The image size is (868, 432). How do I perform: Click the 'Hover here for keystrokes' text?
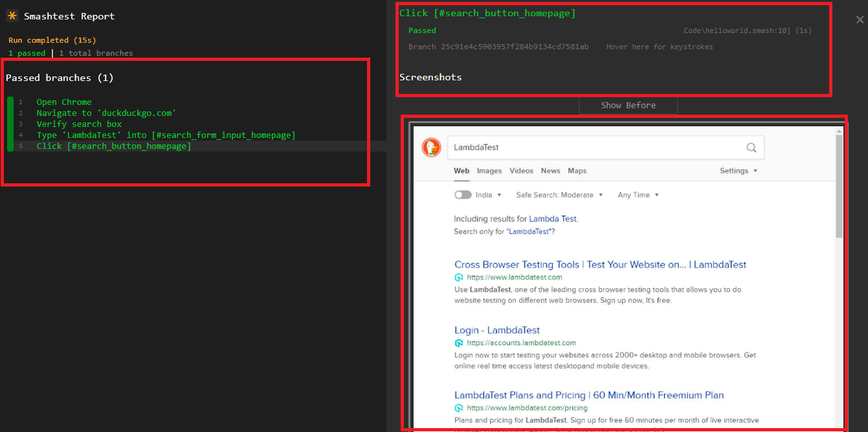tap(660, 47)
